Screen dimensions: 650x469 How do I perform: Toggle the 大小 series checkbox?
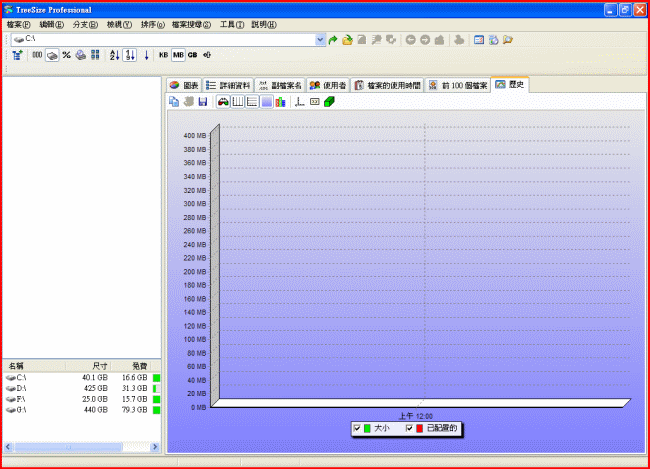(357, 428)
